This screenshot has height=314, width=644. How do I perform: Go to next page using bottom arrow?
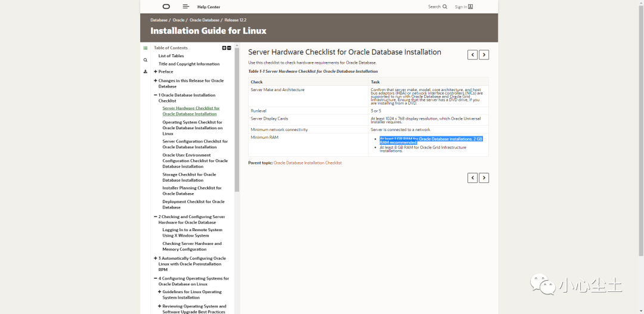484,178
